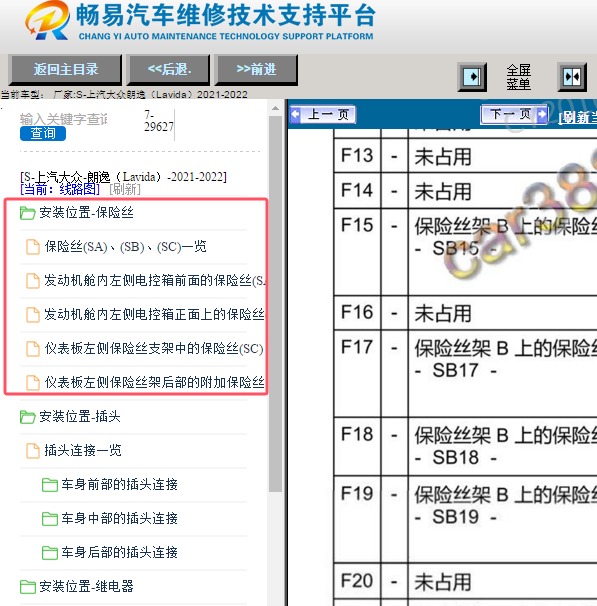Open 插头连接一览 document
Viewport: 597px width, 606px height.
83,451
